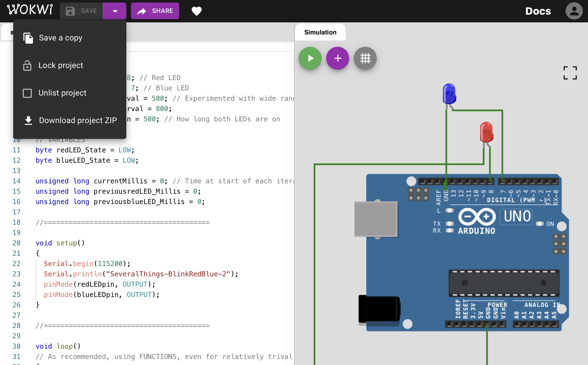The width and height of the screenshot is (588, 365).
Task: Toggle the diagram grid icon
Action: [365, 58]
